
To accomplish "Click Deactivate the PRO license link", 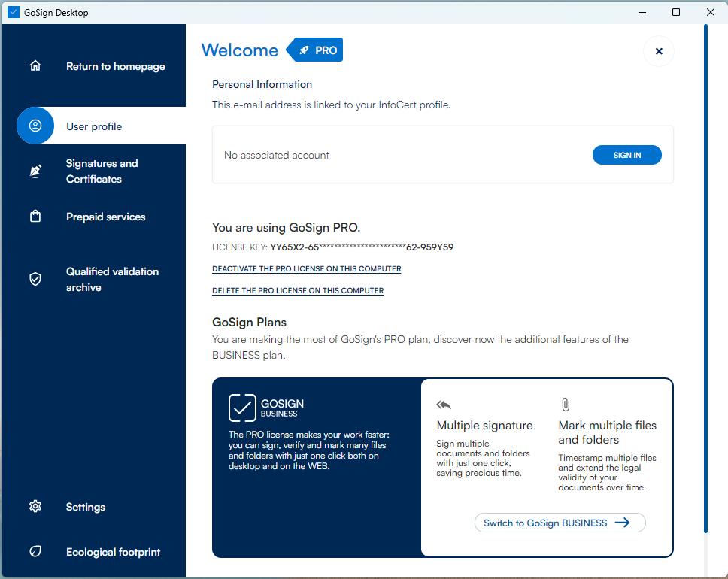I will [x=306, y=269].
